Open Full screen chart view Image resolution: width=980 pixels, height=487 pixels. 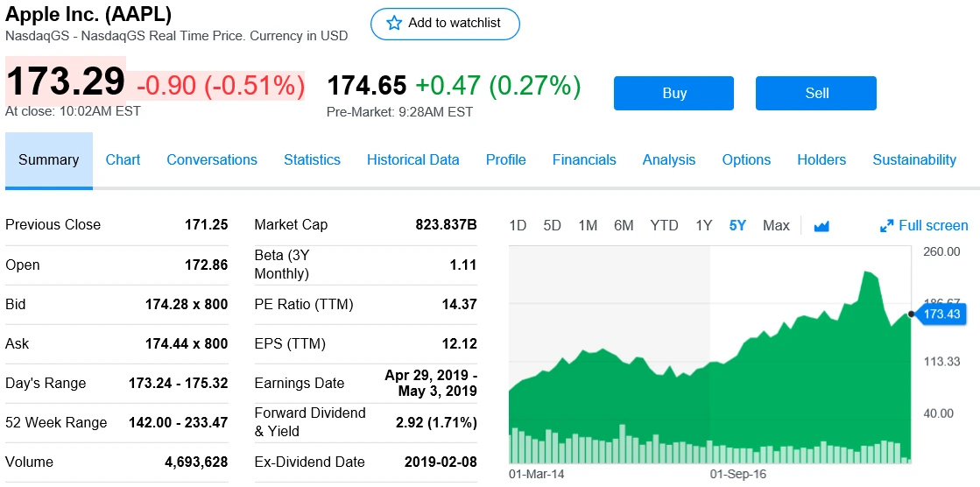(x=924, y=226)
